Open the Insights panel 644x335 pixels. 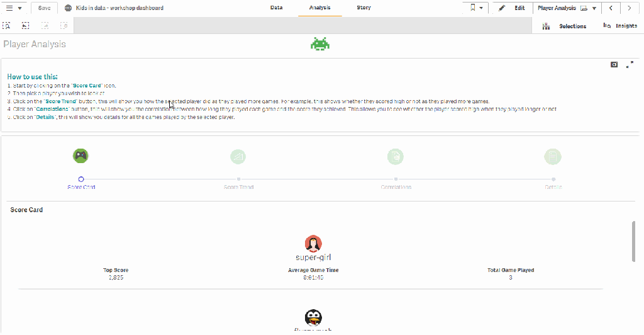point(619,26)
